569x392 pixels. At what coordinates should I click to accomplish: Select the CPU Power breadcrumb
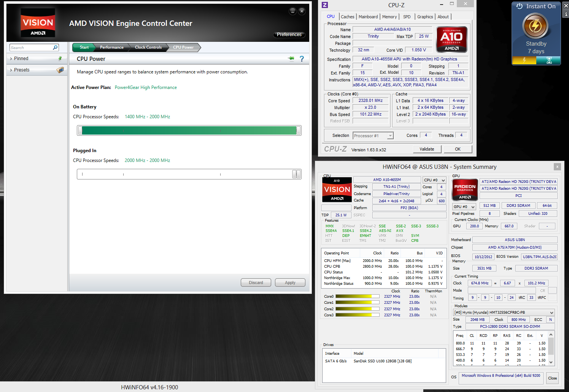183,48
